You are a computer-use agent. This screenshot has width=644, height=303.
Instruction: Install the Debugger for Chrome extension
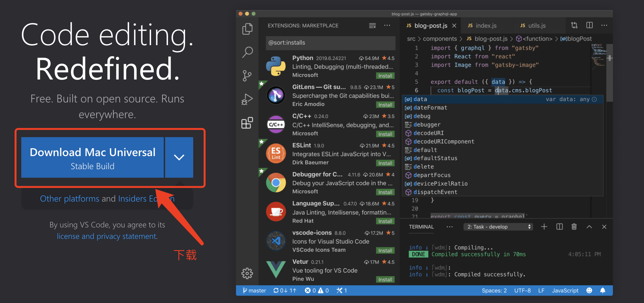385,192
